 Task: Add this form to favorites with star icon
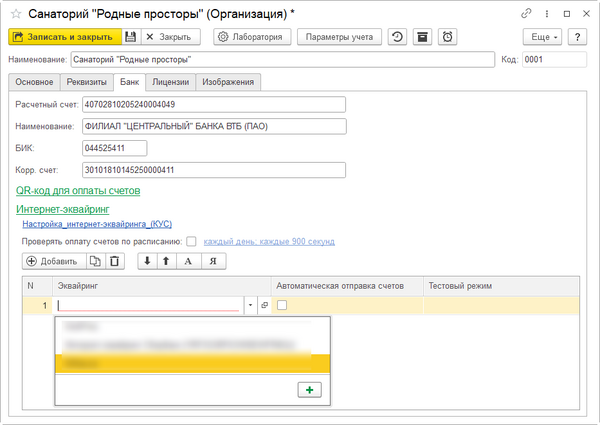16,14
